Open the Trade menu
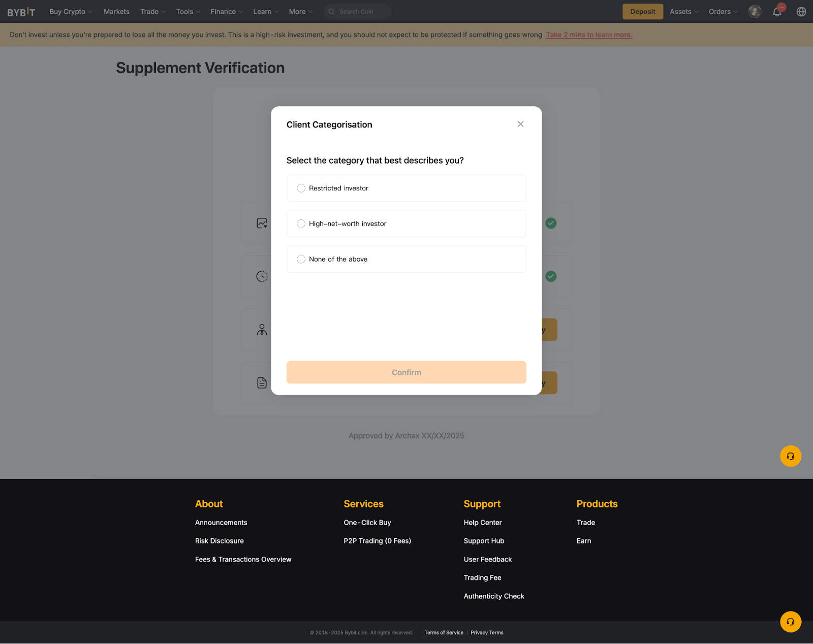The width and height of the screenshot is (813, 644). 152,12
